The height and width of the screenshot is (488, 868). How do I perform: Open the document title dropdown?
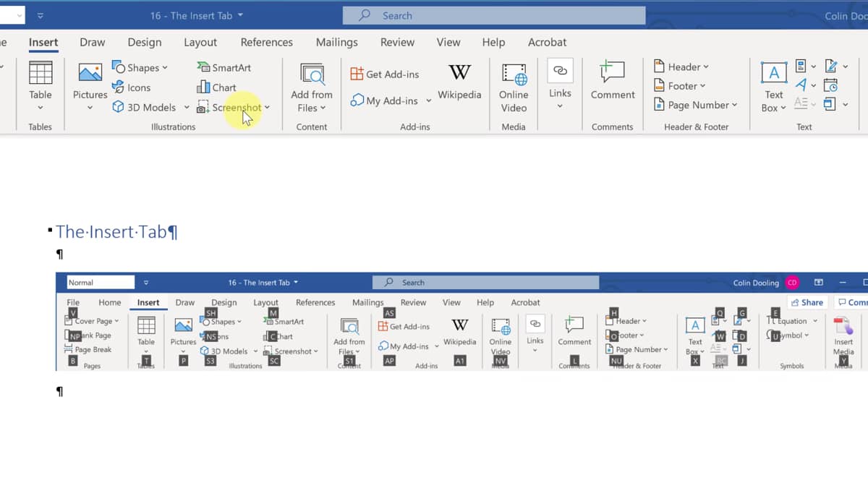click(240, 15)
